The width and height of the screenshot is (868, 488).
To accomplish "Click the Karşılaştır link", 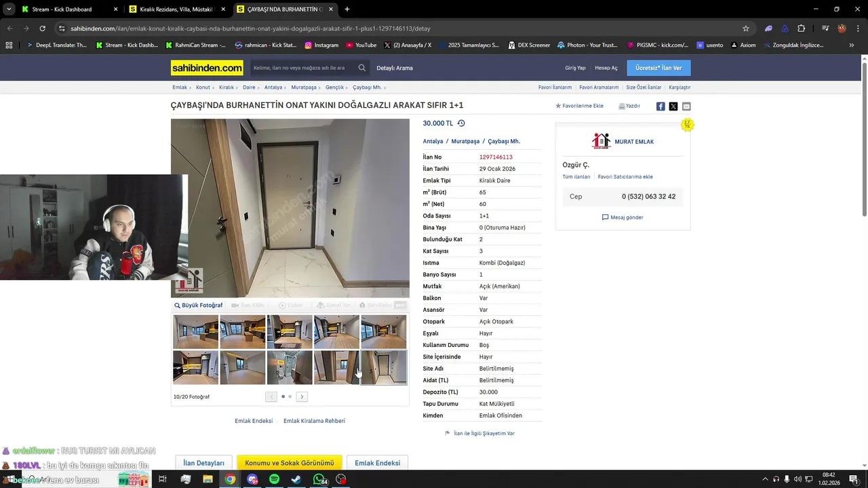I will (679, 87).
